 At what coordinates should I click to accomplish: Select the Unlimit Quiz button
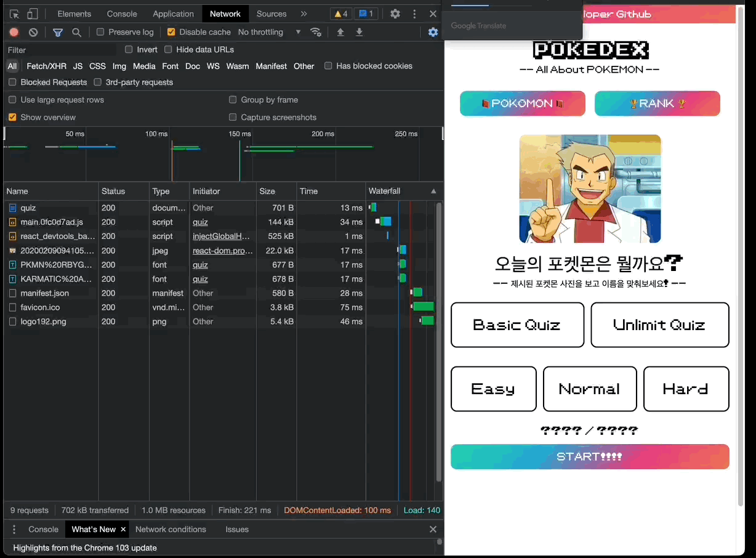coord(659,325)
